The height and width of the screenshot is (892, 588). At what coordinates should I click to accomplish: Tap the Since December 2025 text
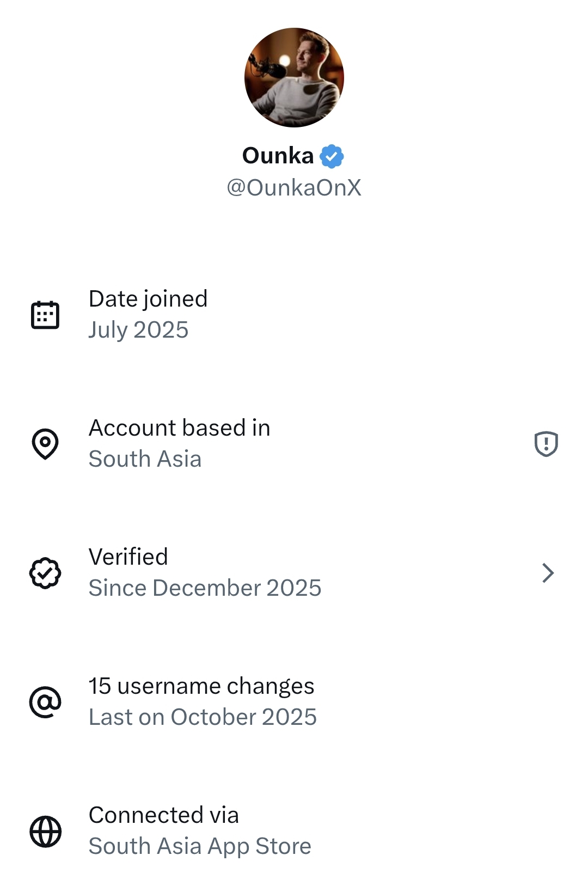(205, 588)
